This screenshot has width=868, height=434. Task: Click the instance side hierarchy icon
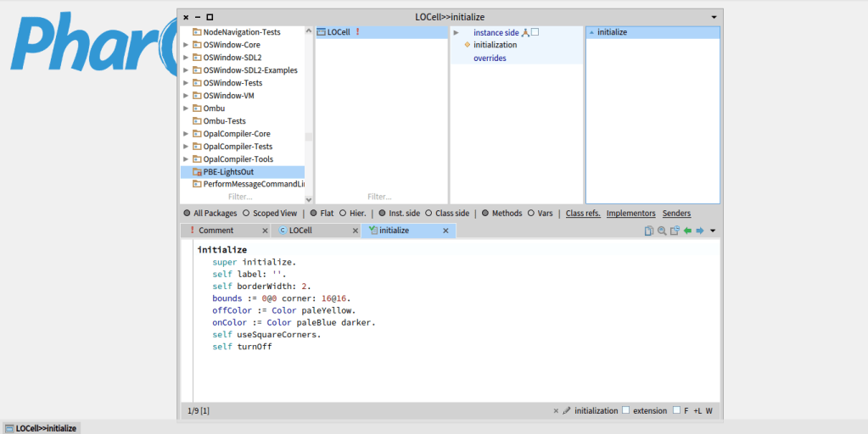pos(525,32)
